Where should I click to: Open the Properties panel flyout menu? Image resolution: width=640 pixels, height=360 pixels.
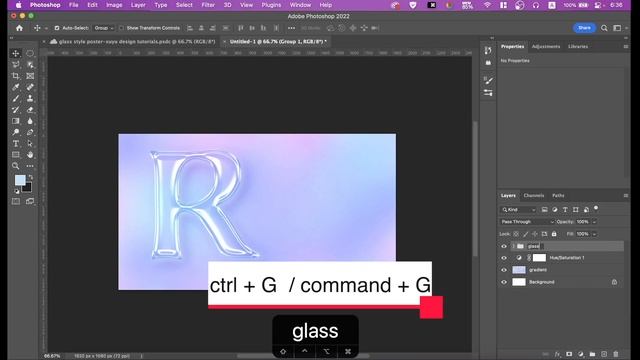pyautogui.click(x=626, y=47)
